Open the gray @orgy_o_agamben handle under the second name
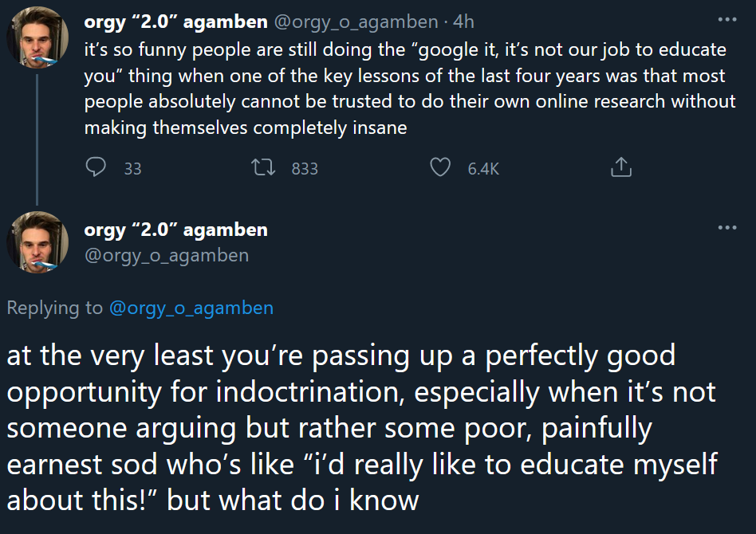 (166, 255)
